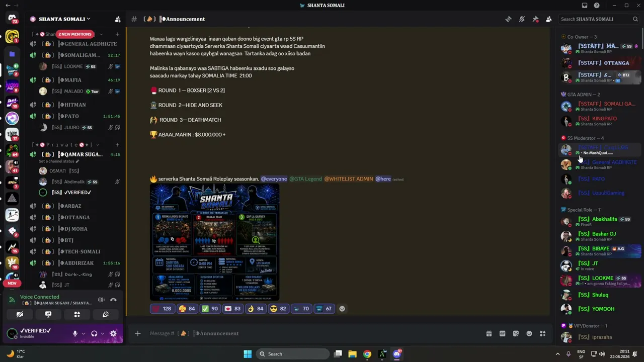Toggle the member list icon
This screenshot has height=362, width=644.
click(548, 19)
